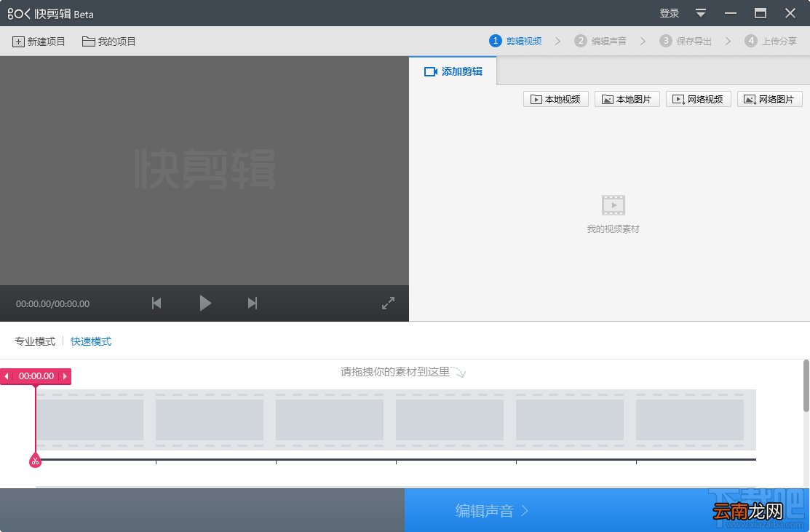Step timeline marker right arrow
810x532 pixels.
[65, 376]
